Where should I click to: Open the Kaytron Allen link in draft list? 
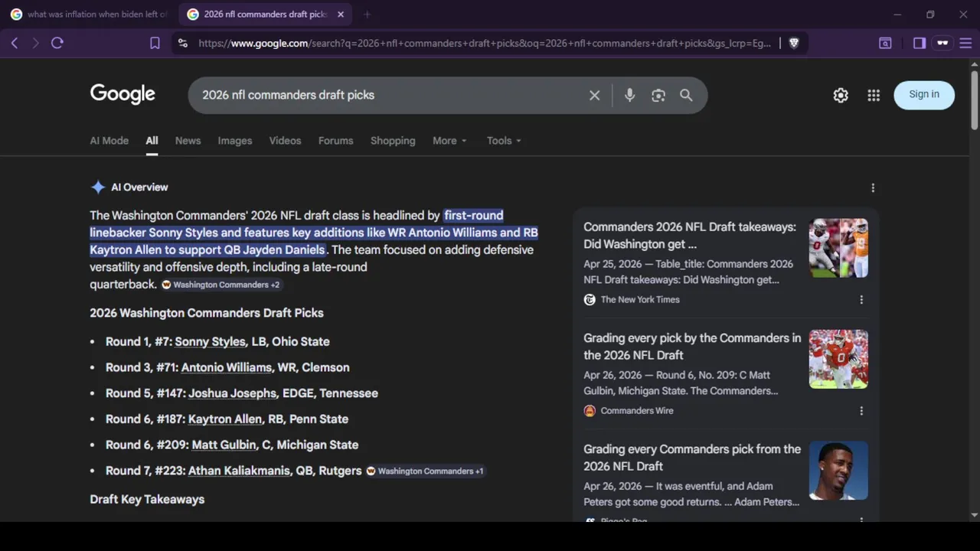(x=225, y=419)
